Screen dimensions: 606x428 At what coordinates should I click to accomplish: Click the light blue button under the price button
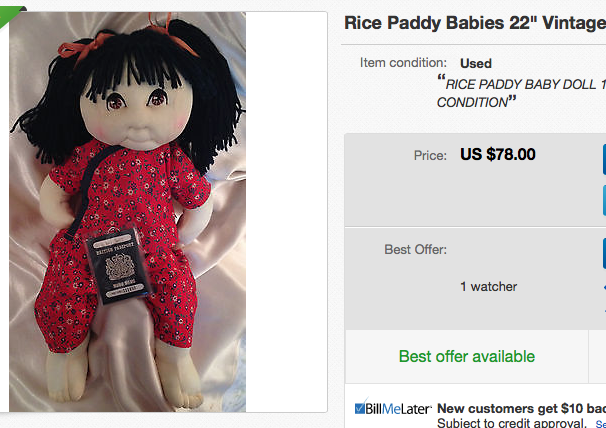point(604,200)
